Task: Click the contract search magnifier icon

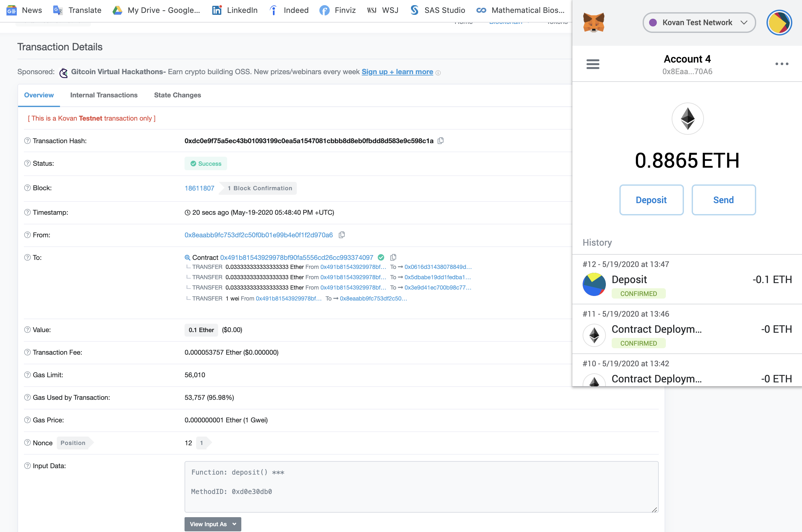Action: pyautogui.click(x=187, y=258)
